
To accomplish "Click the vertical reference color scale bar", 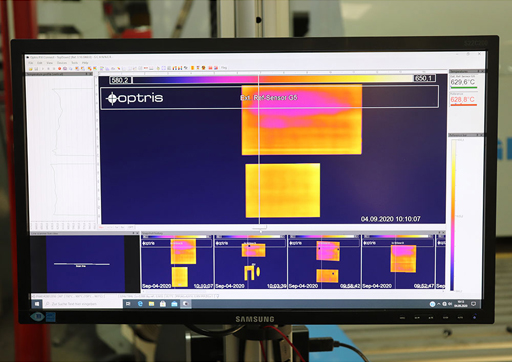I will pos(453,215).
